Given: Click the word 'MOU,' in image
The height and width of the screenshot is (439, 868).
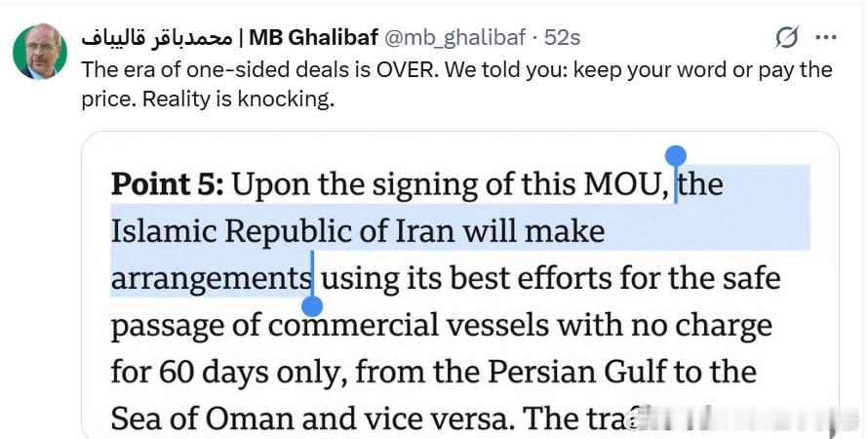Looking at the screenshot, I should [x=628, y=184].
